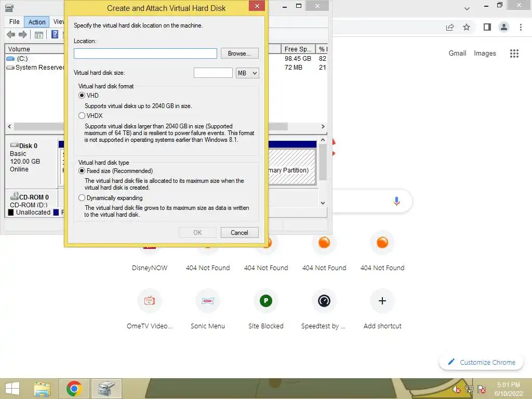Image resolution: width=532 pixels, height=399 pixels.
Task: Click the muted volume tray icon
Action: click(456, 389)
